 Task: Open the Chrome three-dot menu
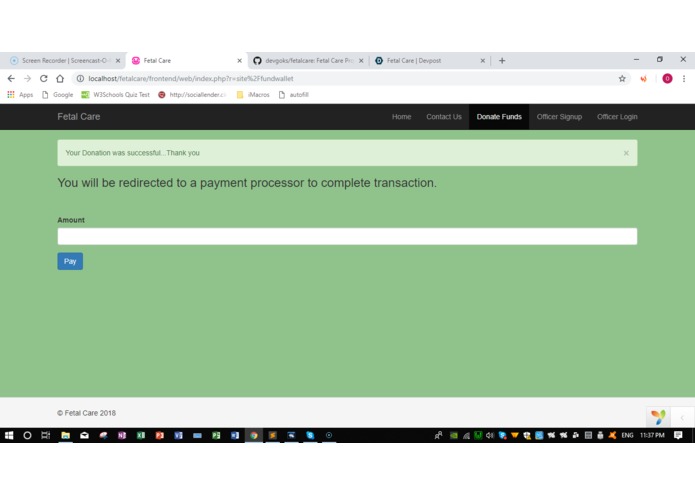point(684,78)
